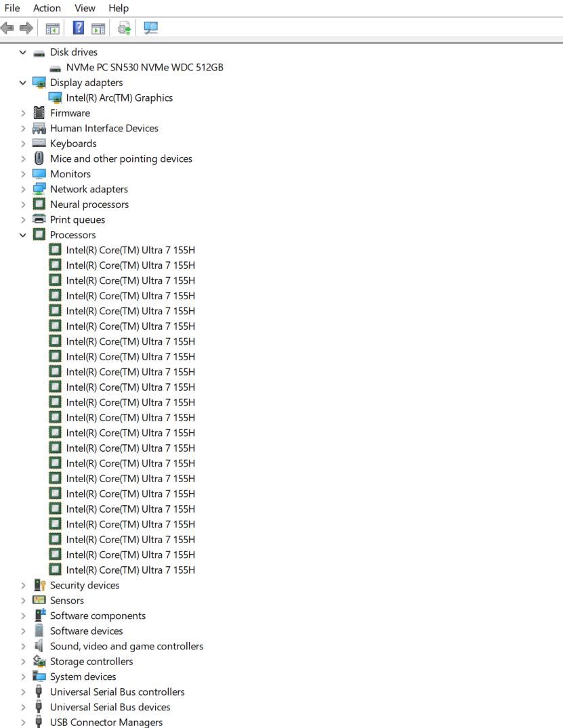Click the Security devices icon
The width and height of the screenshot is (563, 728).
[x=39, y=585]
